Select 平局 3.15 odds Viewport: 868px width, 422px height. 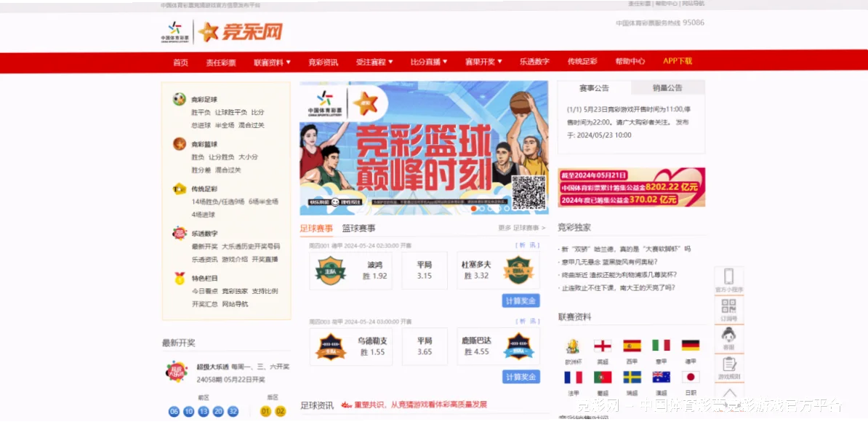[424, 271]
